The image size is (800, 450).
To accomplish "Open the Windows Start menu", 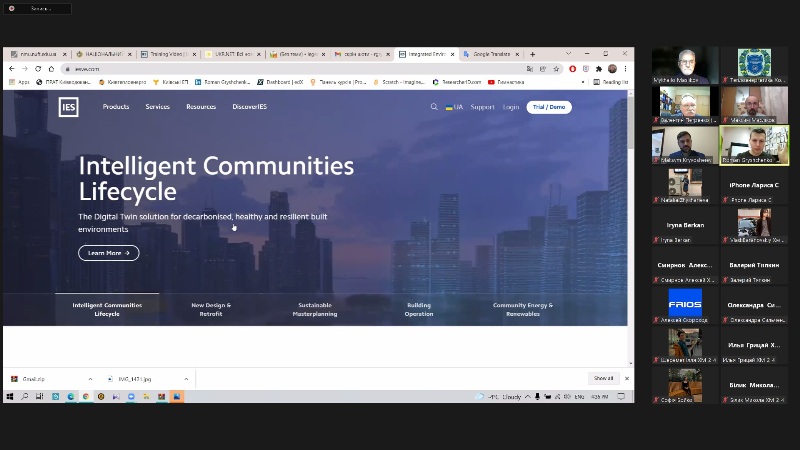I will (x=10, y=396).
